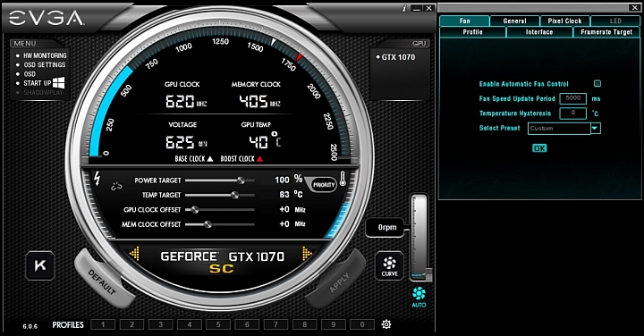Image resolution: width=644 pixels, height=336 pixels.
Task: Select profile slot 7
Action: click(x=275, y=324)
